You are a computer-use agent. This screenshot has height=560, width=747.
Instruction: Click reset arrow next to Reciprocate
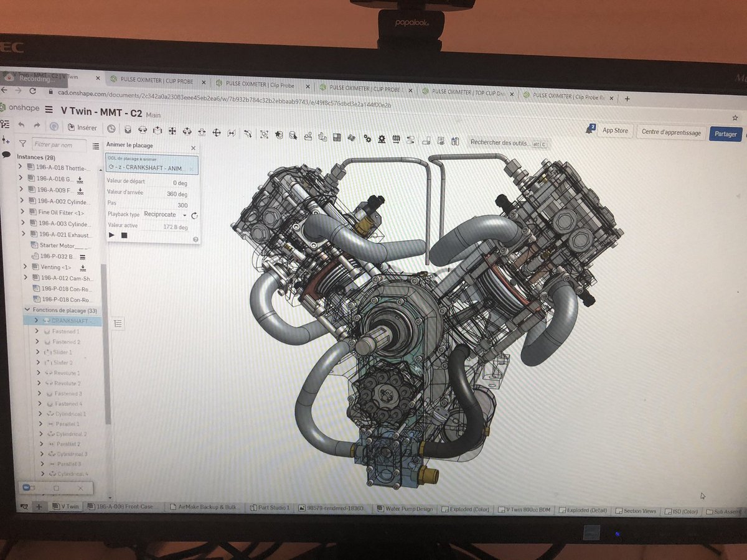pos(194,215)
